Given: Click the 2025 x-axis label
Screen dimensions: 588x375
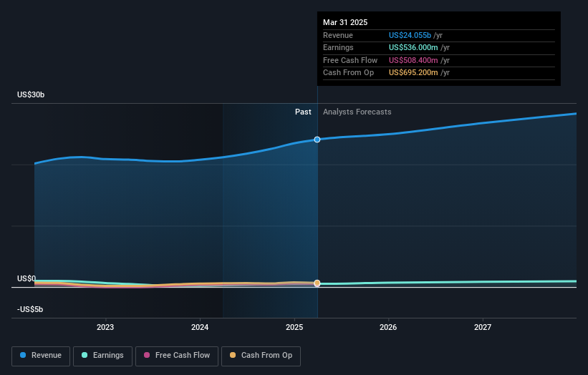Looking at the screenshot, I should click(294, 327).
